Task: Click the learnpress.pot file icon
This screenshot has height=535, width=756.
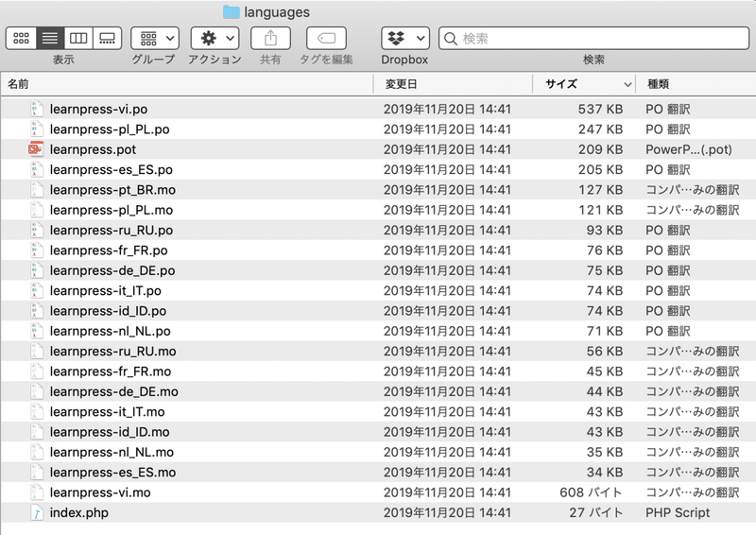Action: coord(36,149)
